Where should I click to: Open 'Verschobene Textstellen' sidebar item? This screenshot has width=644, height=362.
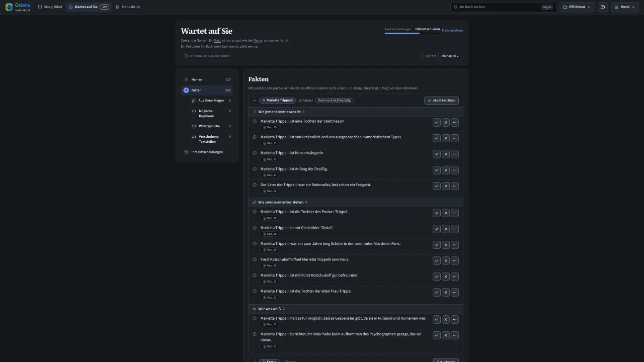pyautogui.click(x=211, y=139)
